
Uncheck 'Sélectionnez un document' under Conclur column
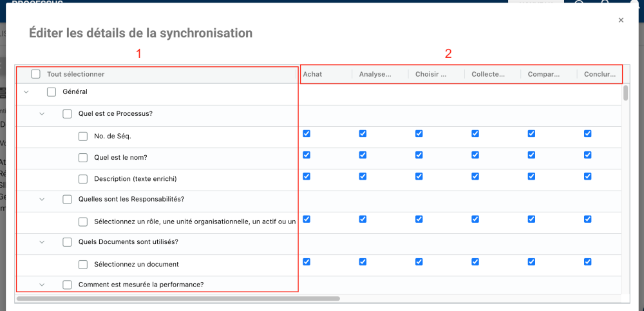point(588,262)
